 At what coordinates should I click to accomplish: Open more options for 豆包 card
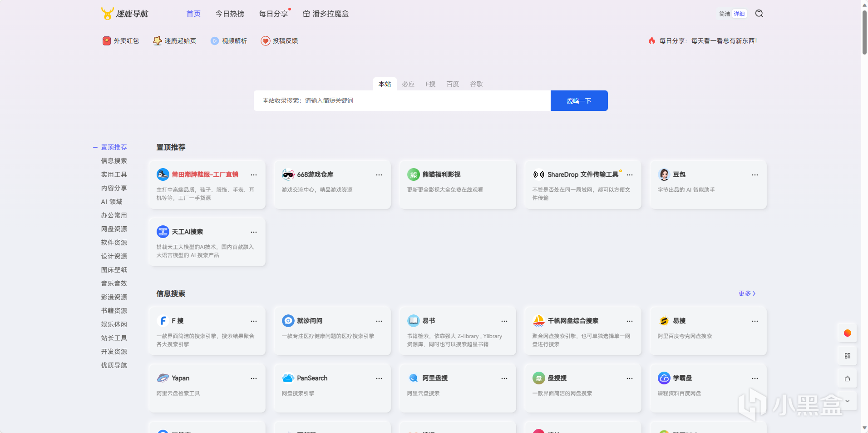[x=755, y=175]
